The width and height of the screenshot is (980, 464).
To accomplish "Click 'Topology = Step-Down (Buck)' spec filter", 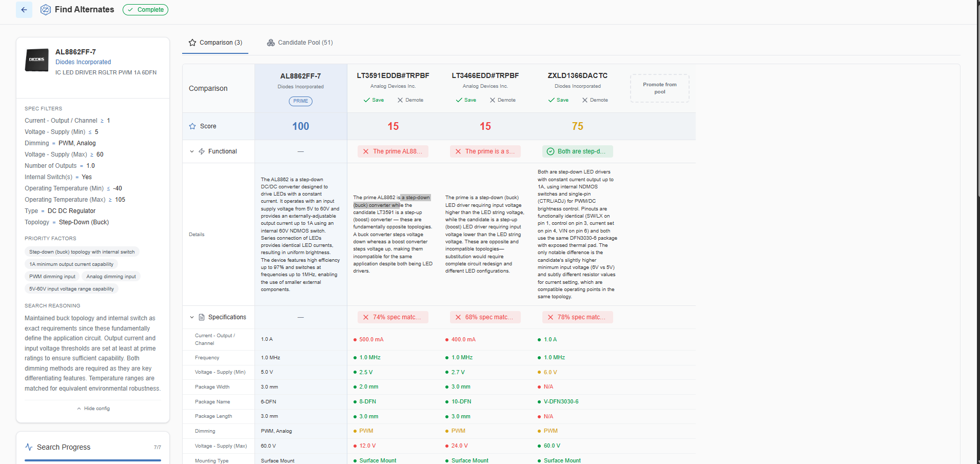I will pos(67,222).
